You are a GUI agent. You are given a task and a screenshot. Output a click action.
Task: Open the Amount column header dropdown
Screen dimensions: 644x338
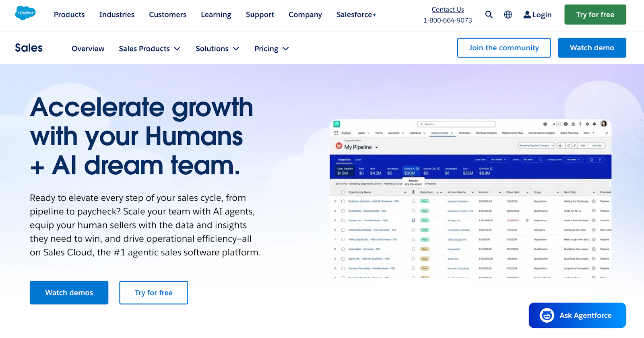click(x=500, y=192)
